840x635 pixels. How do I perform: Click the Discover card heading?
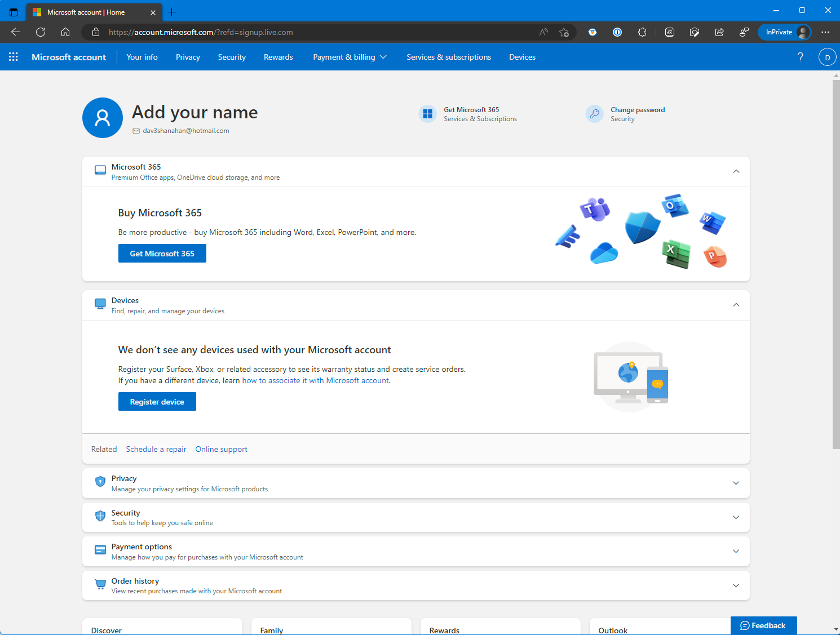click(x=107, y=630)
